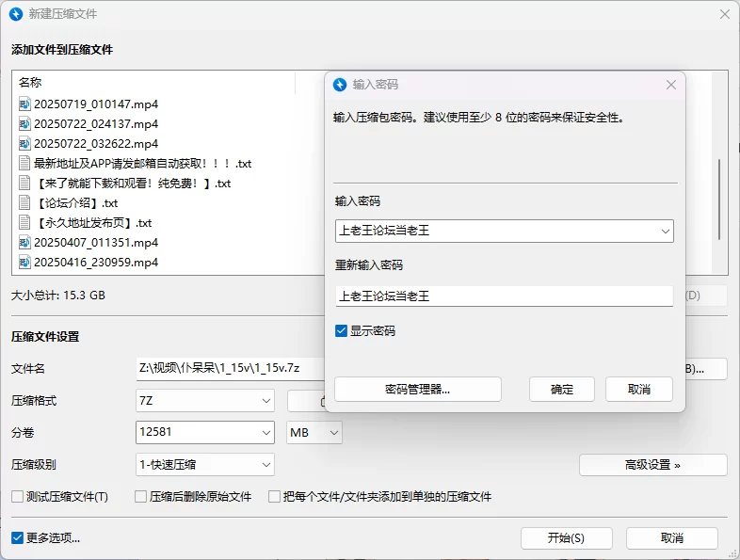Click the 名称 column header
The image size is (740, 560).
coord(30,83)
